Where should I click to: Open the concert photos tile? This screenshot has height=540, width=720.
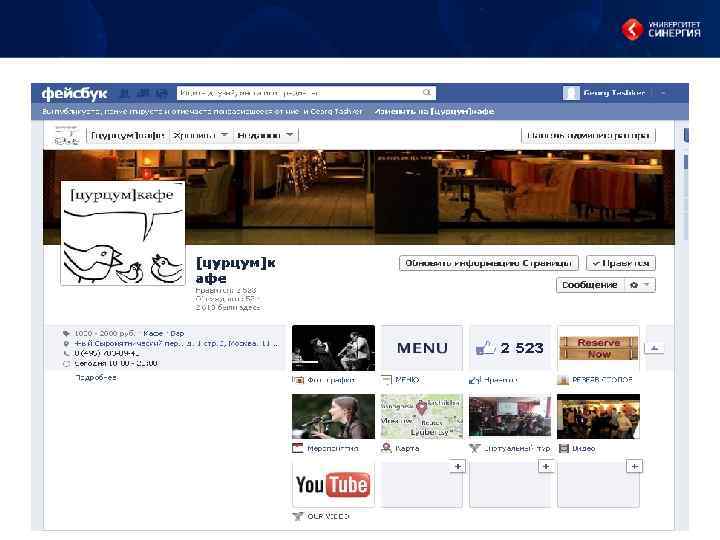(x=333, y=348)
